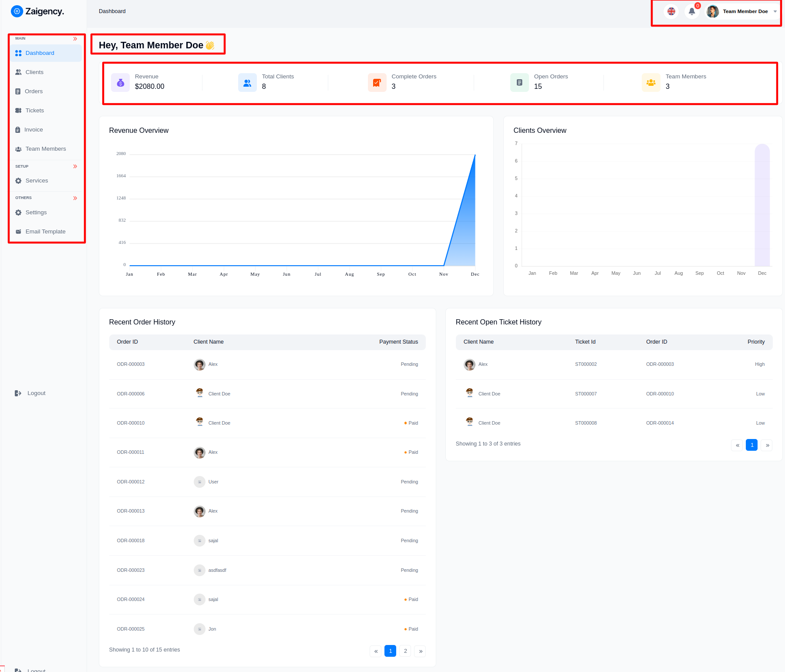Viewport: 785px width, 672px height.
Task: Go to previous page of ticket history
Action: tap(737, 445)
